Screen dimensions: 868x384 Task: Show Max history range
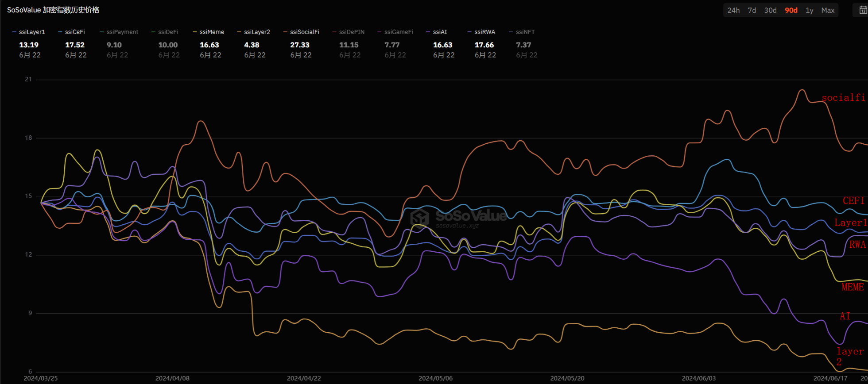point(828,10)
